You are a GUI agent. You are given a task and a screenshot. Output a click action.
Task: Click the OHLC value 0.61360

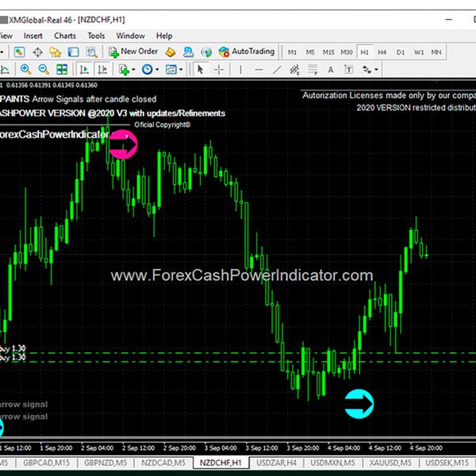coord(86,86)
